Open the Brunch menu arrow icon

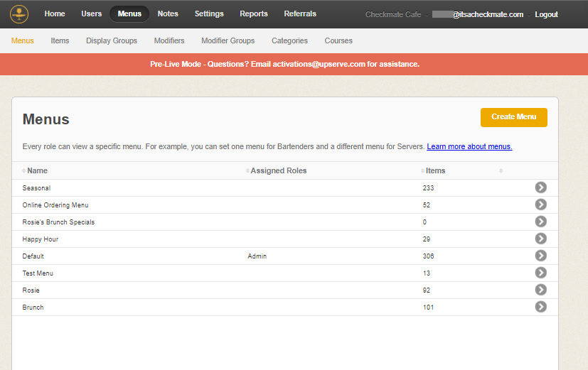click(x=540, y=307)
